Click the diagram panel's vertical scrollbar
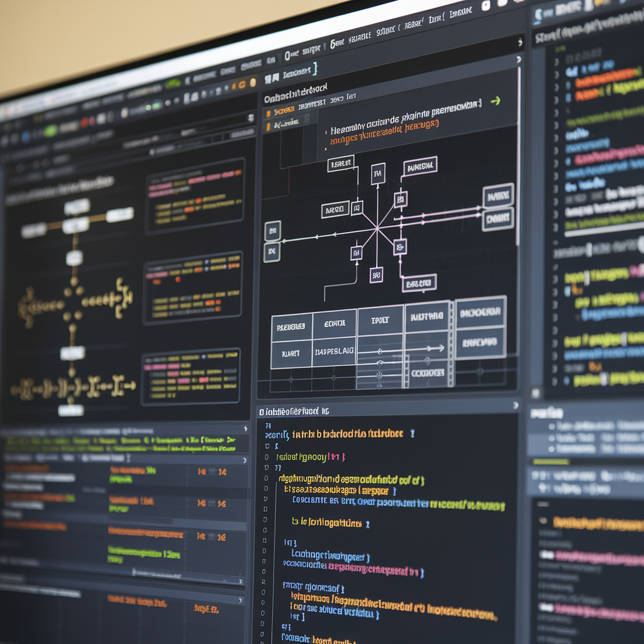This screenshot has width=644, height=644. (519, 156)
